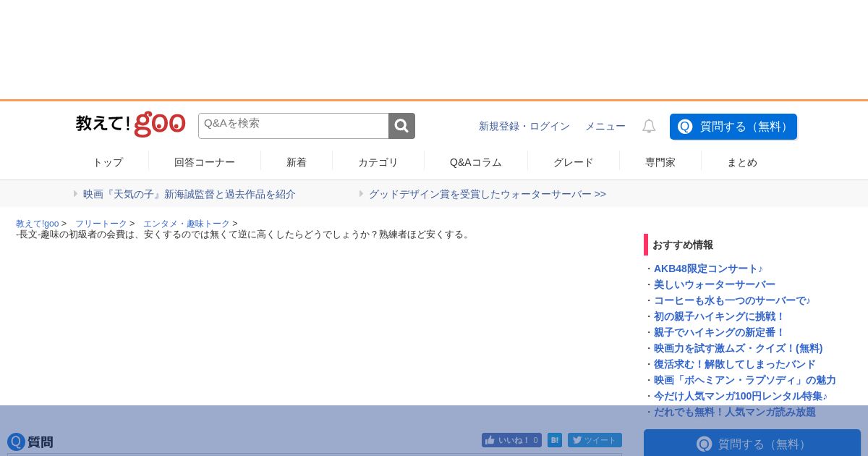Viewport: 868px width, 456px height.
Task: Click the Hatena B! bookmark icon
Action: coord(555,440)
